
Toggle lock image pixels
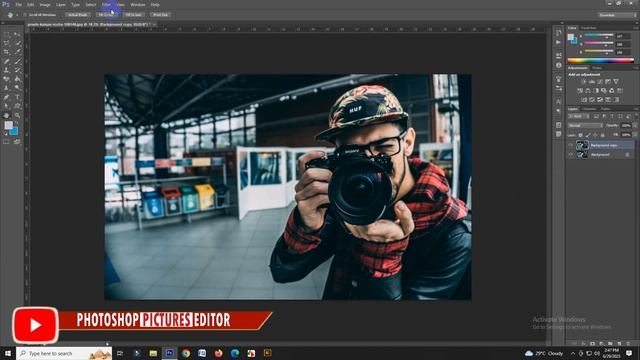point(588,135)
